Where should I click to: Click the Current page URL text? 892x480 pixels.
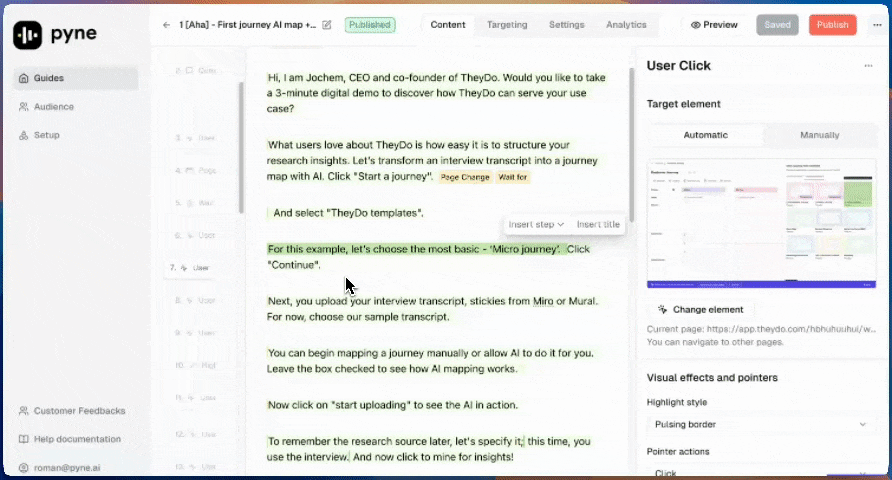761,329
